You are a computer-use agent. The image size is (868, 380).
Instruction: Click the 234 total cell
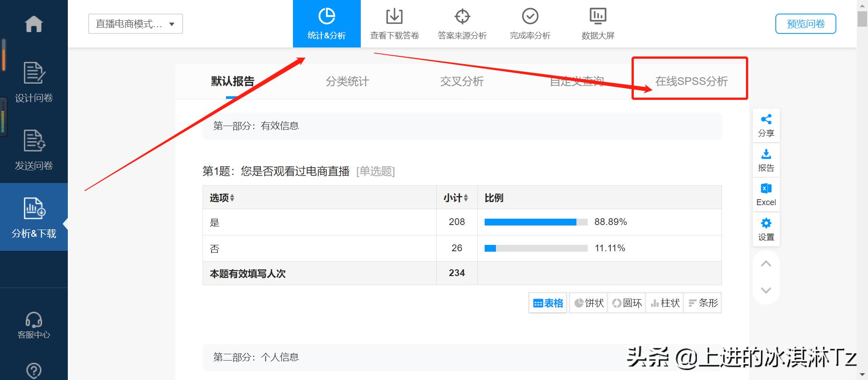click(457, 273)
